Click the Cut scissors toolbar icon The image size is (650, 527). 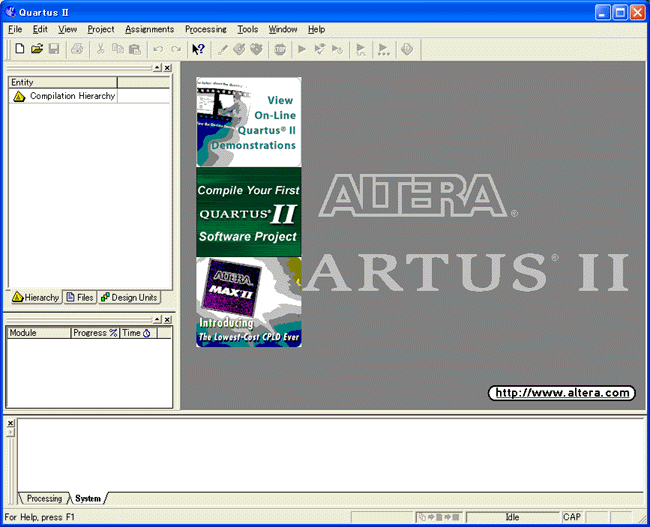click(x=100, y=48)
